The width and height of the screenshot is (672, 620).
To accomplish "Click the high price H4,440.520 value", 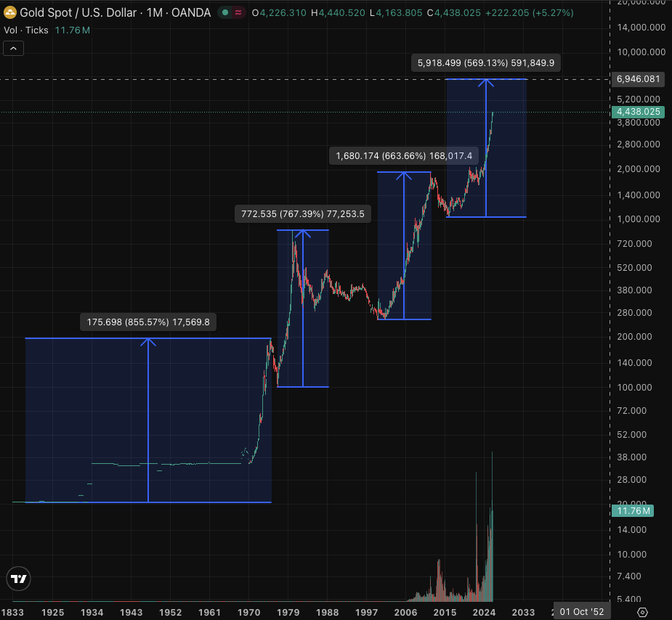I will pyautogui.click(x=338, y=13).
